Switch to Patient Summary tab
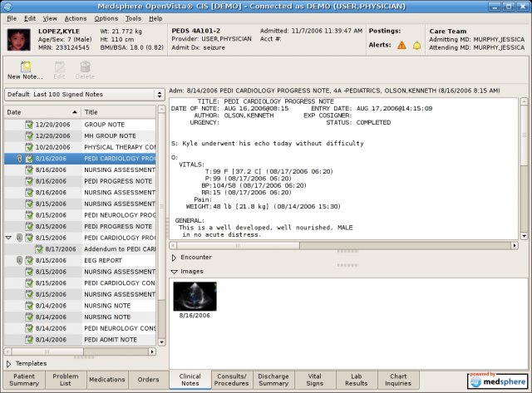Viewport: 532px width, 393px height. click(x=24, y=380)
